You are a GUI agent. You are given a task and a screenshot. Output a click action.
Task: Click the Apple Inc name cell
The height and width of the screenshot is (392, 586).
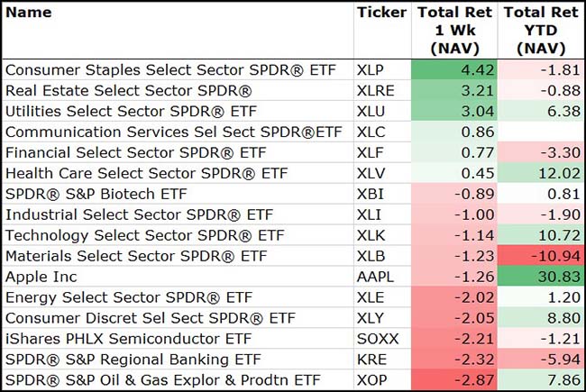click(x=41, y=276)
